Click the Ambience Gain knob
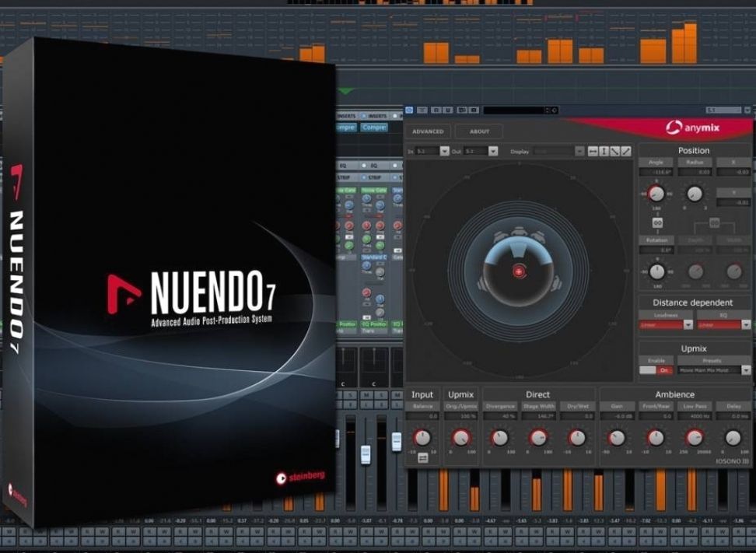Screen dimensions: 756x553 [617, 438]
